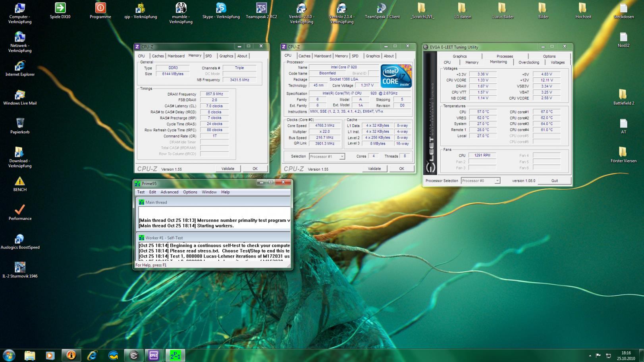Image resolution: width=644 pixels, height=362 pixels.
Task: Open the IL-2 Sturmovik 1946 desktop icon
Action: 20,268
